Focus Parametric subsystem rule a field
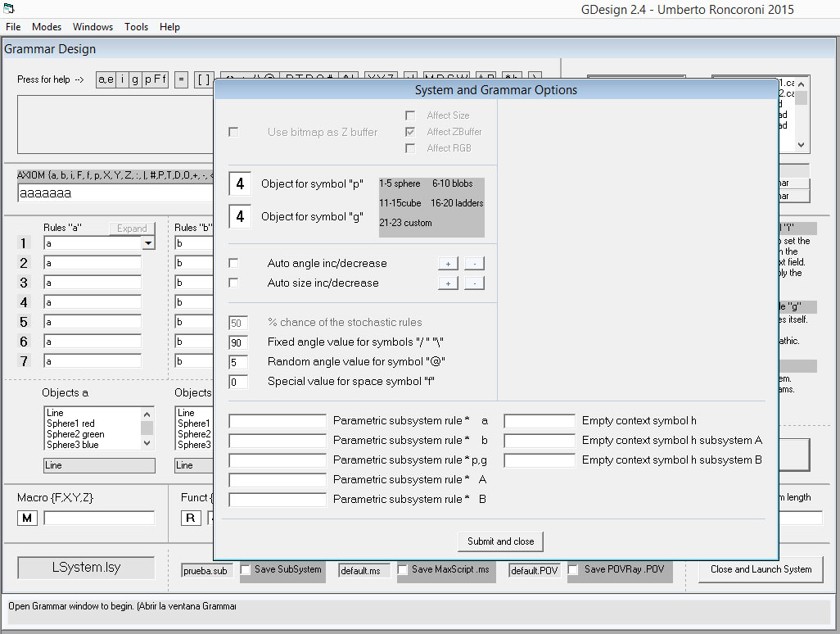Screen dimensions: 840x634 pos(278,421)
